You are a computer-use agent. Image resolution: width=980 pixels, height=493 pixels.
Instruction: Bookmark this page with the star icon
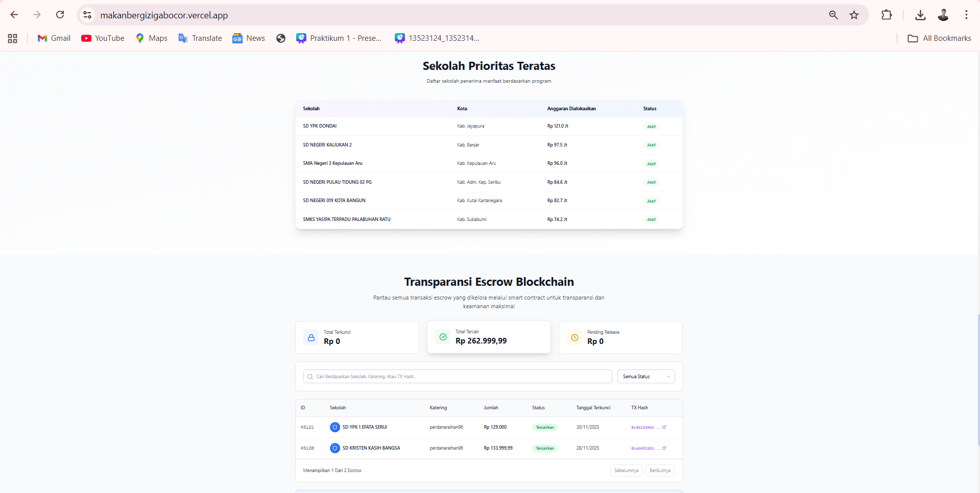coord(854,15)
